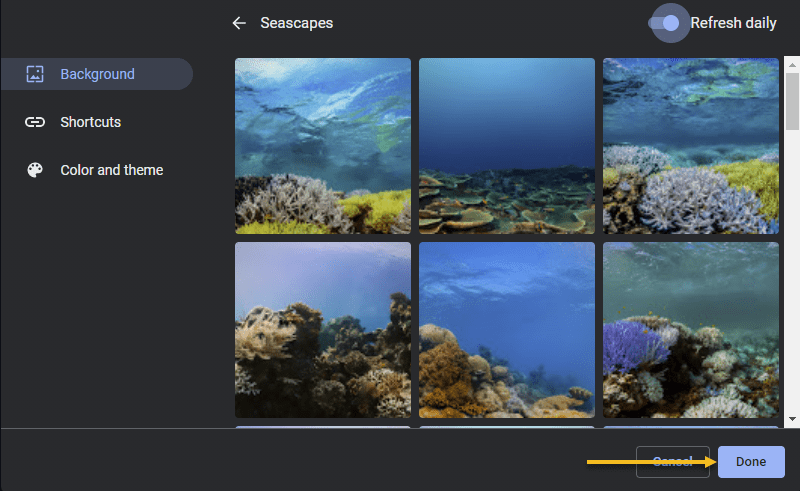Click the Shortcuts link icon
Image resolution: width=800 pixels, height=491 pixels.
[x=35, y=122]
